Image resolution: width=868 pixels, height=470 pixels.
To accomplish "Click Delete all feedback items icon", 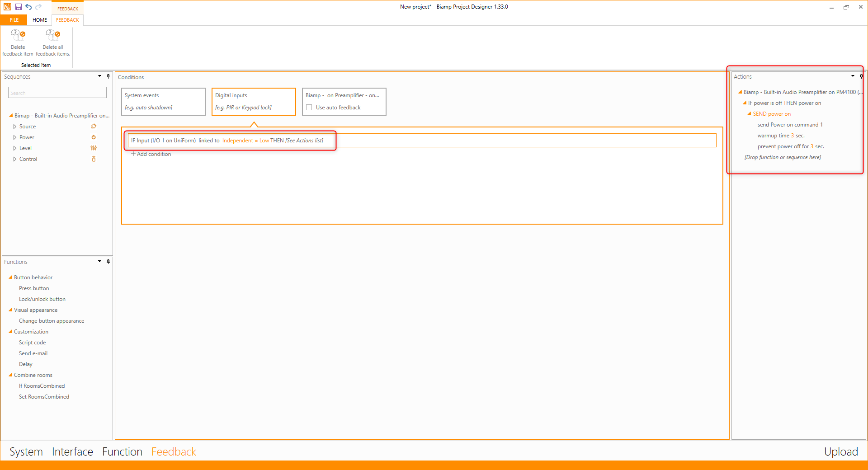I will click(x=53, y=34).
